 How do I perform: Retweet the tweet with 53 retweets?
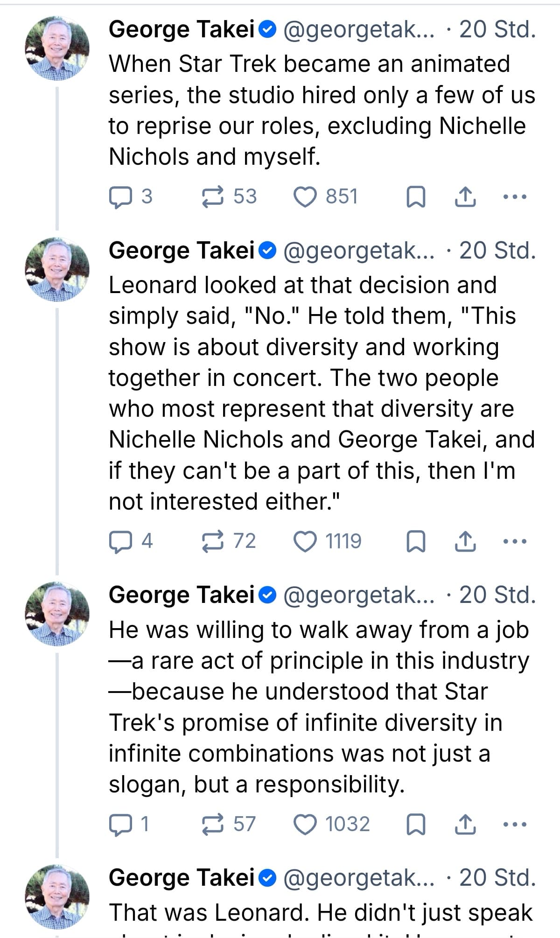pyautogui.click(x=213, y=196)
